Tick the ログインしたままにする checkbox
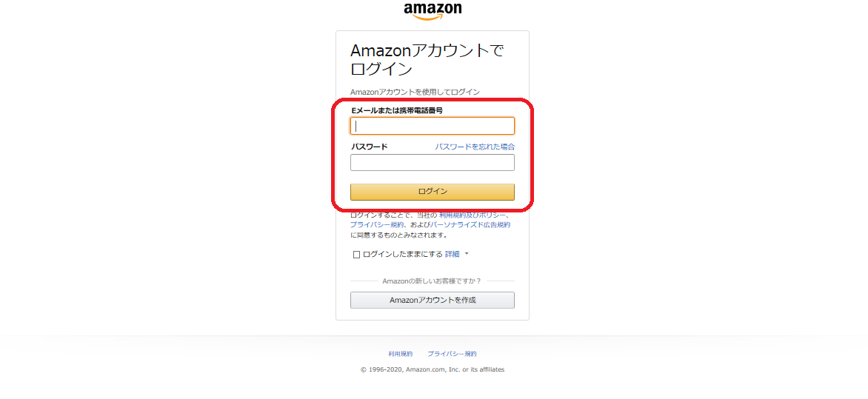Image resolution: width=868 pixels, height=399 pixels. [356, 255]
